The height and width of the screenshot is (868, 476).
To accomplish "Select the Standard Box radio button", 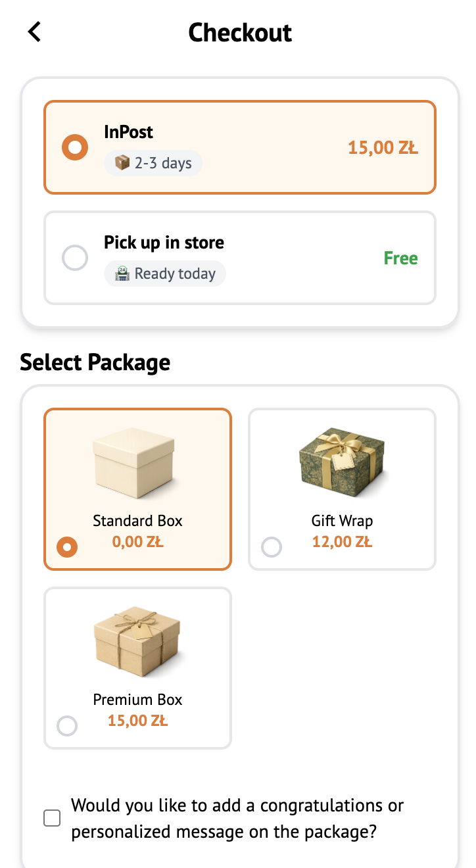I will [67, 546].
